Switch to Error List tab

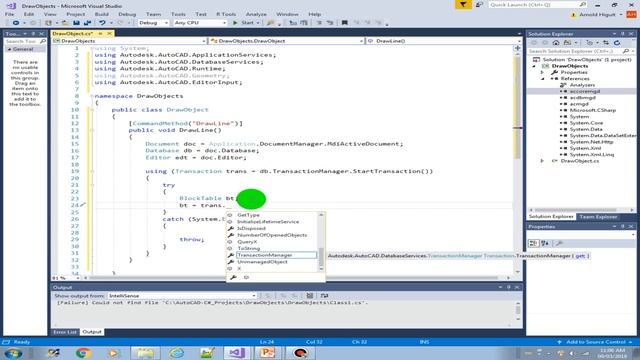coord(65,332)
